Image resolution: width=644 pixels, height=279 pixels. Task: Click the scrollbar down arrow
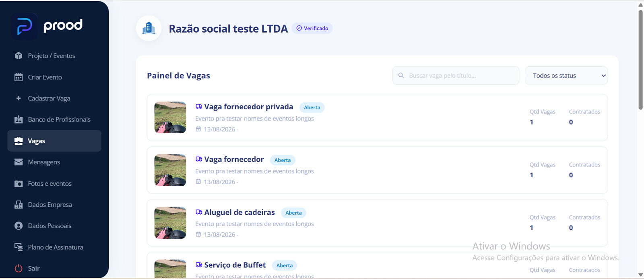coord(640,275)
